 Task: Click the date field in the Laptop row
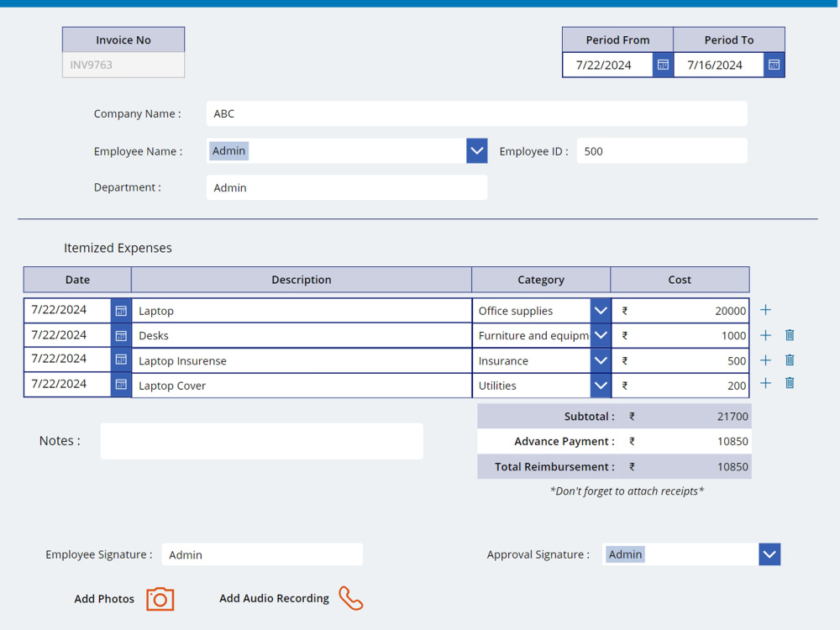(x=67, y=310)
